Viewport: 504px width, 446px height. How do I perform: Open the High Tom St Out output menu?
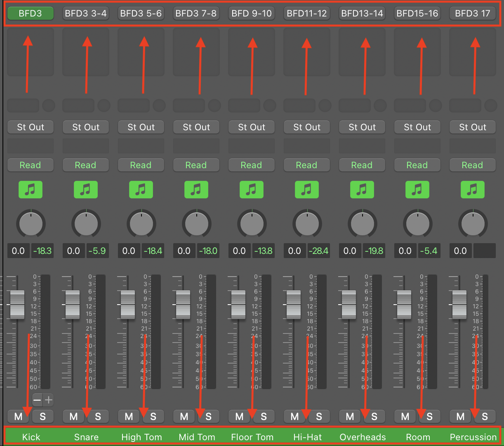141,127
